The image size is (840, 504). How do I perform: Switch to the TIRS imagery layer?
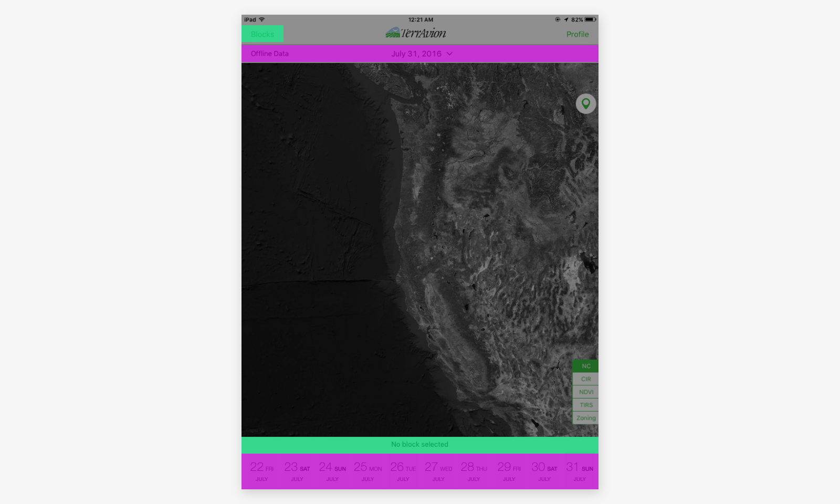(586, 405)
